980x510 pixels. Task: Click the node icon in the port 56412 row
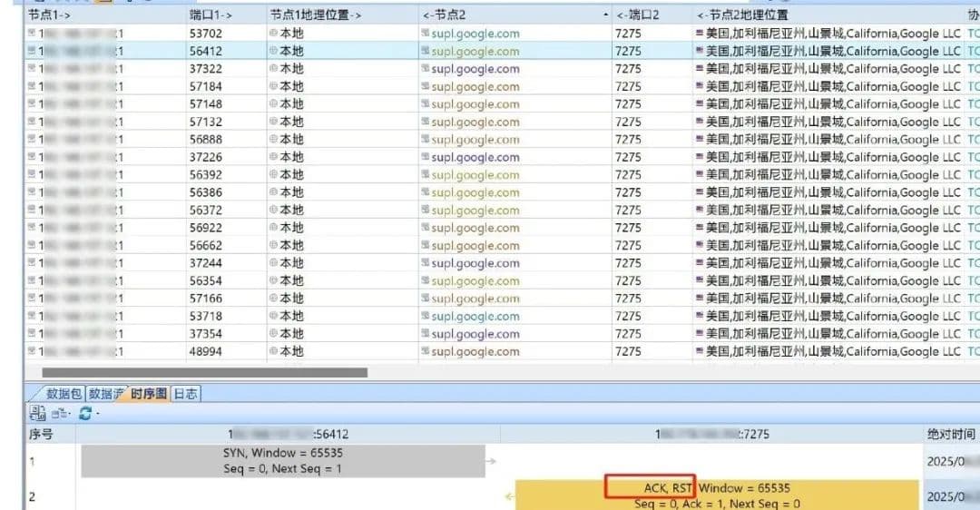click(32, 51)
